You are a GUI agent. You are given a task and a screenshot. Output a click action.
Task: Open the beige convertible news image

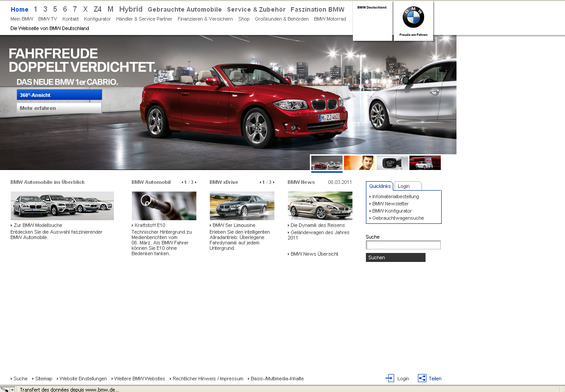320,206
